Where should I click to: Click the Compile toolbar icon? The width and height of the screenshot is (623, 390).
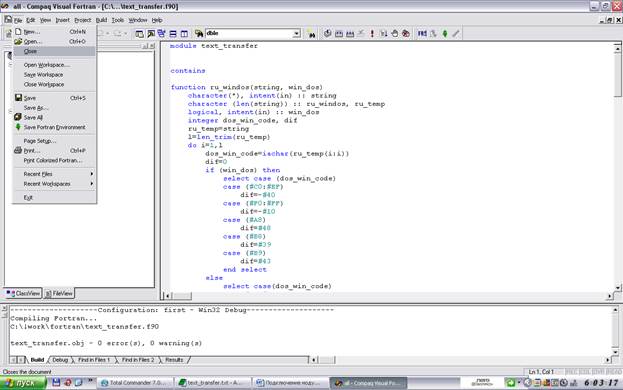point(327,34)
